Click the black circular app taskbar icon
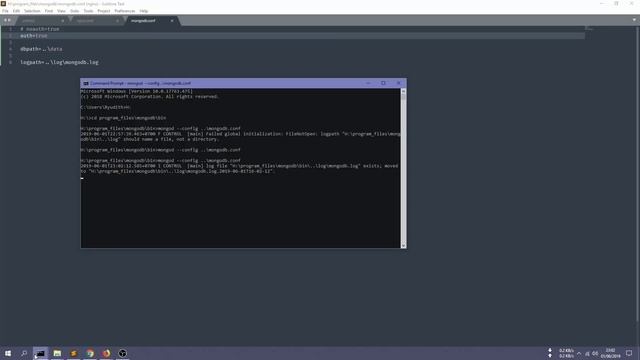Screen dimensions: 640x360 pyautogui.click(x=122, y=353)
